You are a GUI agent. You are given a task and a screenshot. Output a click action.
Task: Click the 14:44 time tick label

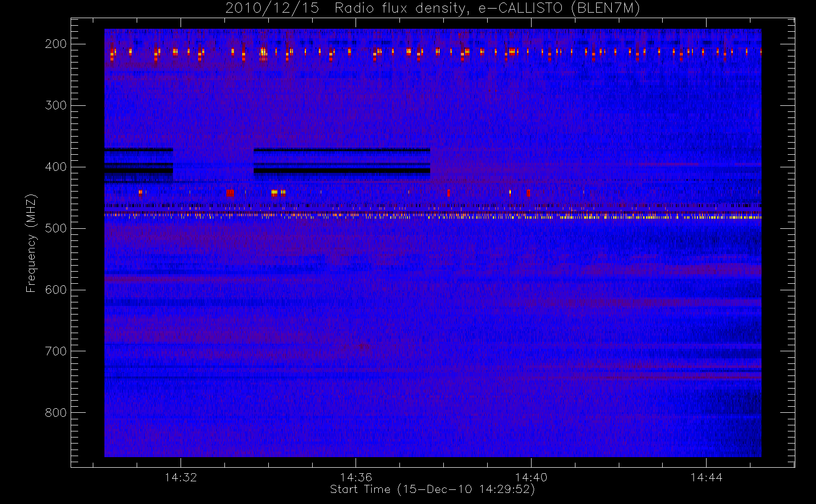(706, 477)
